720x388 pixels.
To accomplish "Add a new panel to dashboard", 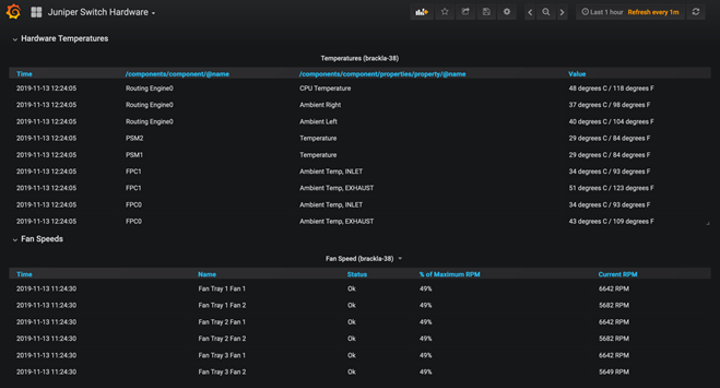I will tap(422, 12).
